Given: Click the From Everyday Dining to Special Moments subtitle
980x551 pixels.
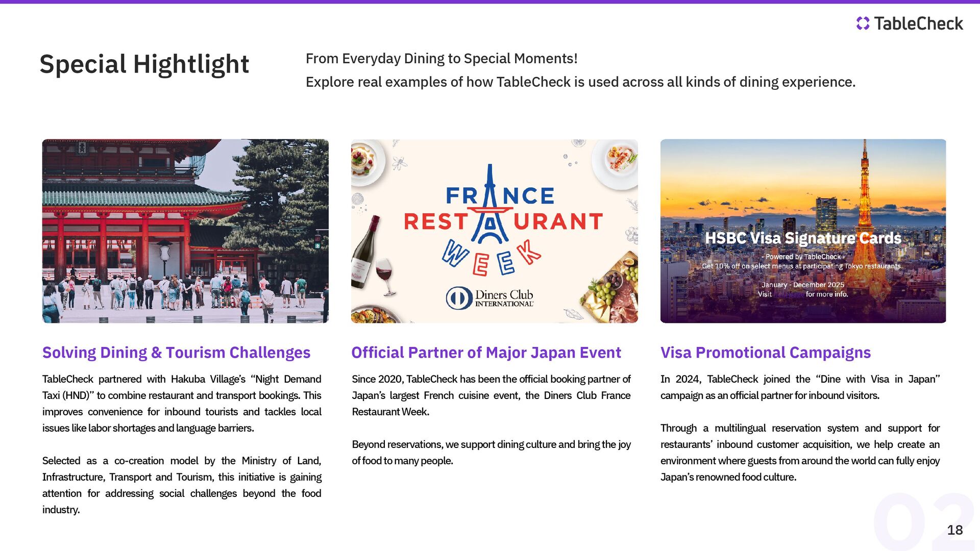Looking at the screenshot, I should [442, 59].
